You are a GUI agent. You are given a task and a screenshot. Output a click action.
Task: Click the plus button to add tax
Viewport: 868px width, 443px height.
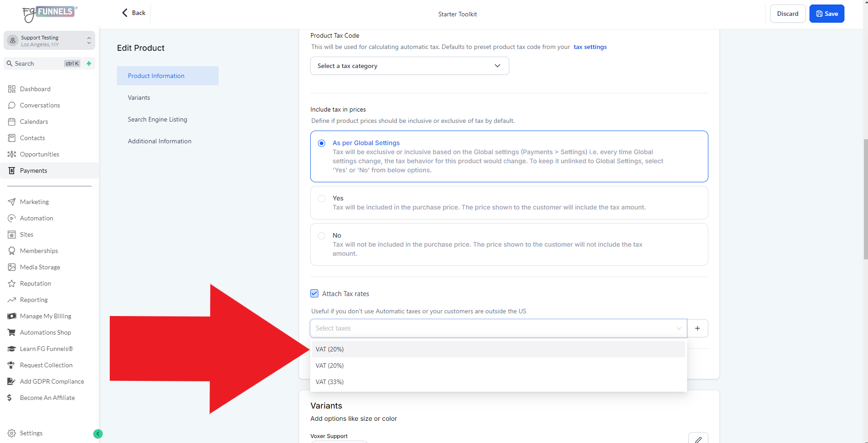coord(697,328)
